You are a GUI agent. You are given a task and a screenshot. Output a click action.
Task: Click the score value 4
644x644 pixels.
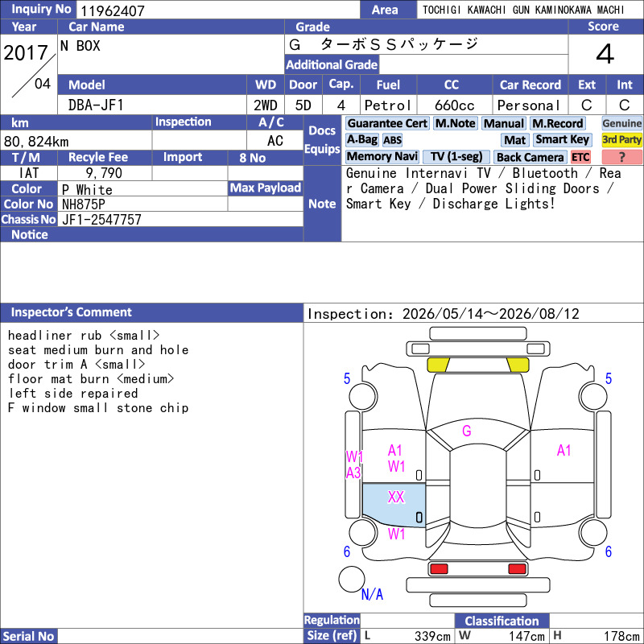point(605,54)
